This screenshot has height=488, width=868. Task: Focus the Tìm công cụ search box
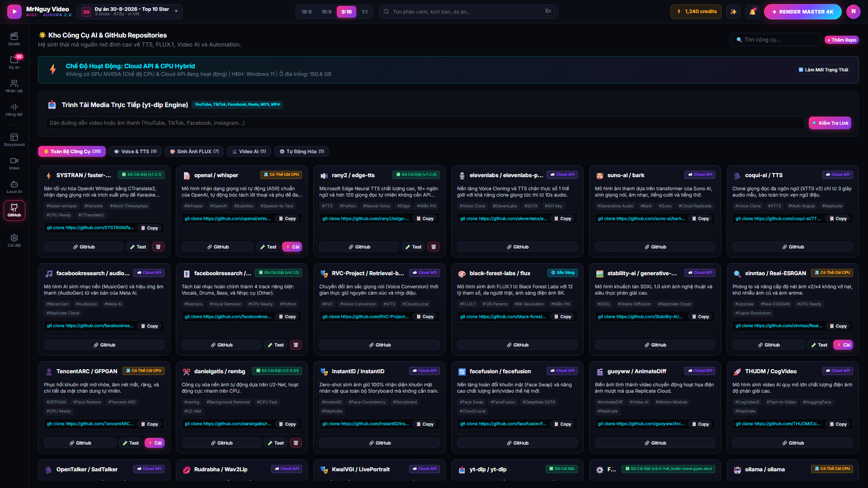[775, 40]
